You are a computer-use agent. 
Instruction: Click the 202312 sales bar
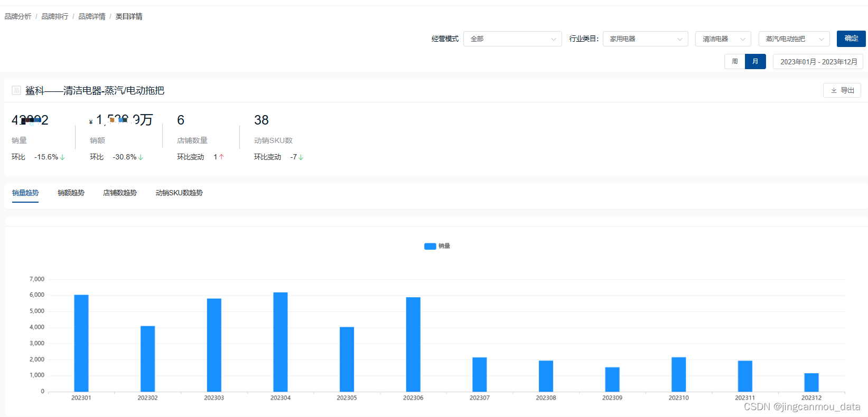[811, 383]
